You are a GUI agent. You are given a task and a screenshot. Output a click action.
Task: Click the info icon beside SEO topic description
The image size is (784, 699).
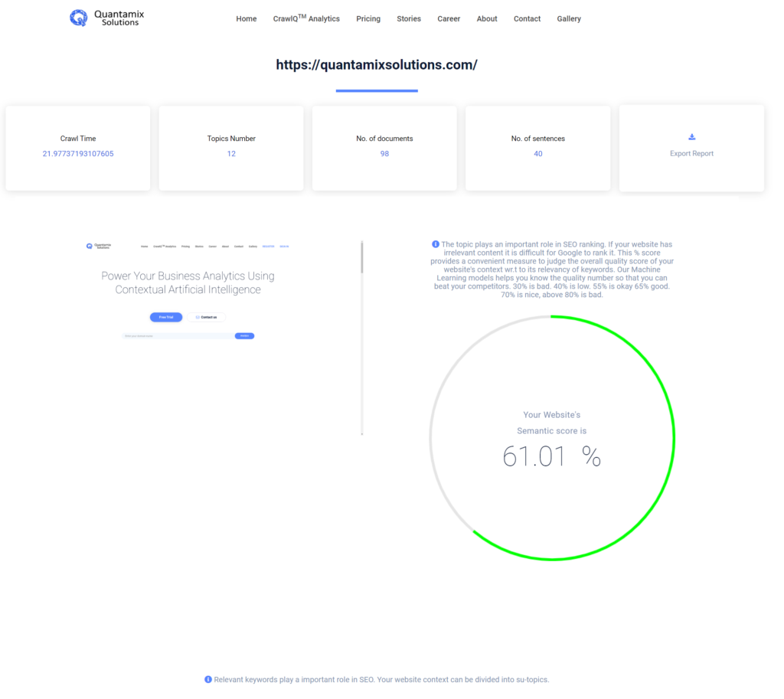[436, 244]
